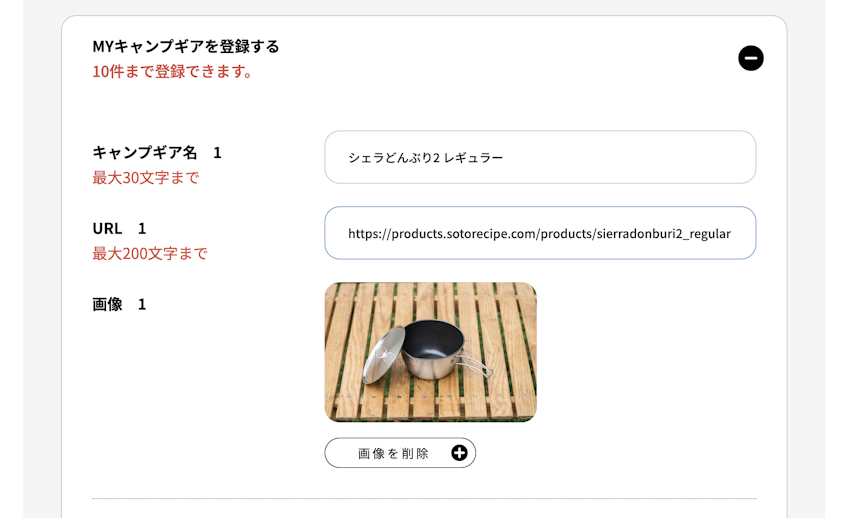The width and height of the screenshot is (850, 518).
Task: Click the cooking pot image thumbnail
Action: point(430,351)
